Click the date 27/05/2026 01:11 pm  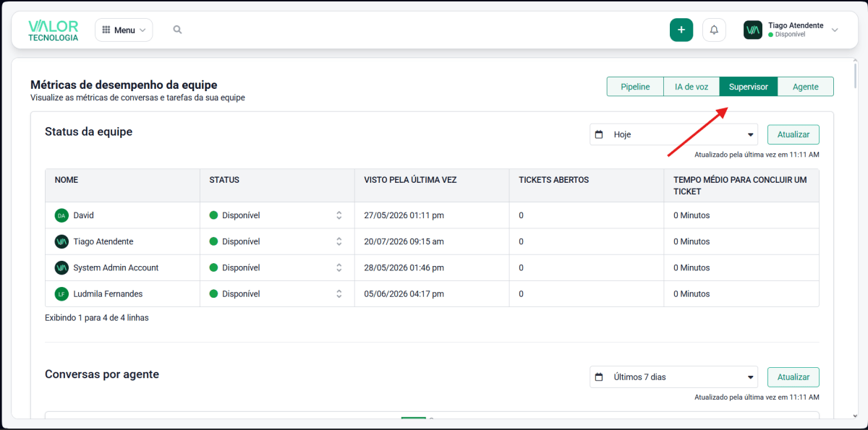(x=404, y=215)
